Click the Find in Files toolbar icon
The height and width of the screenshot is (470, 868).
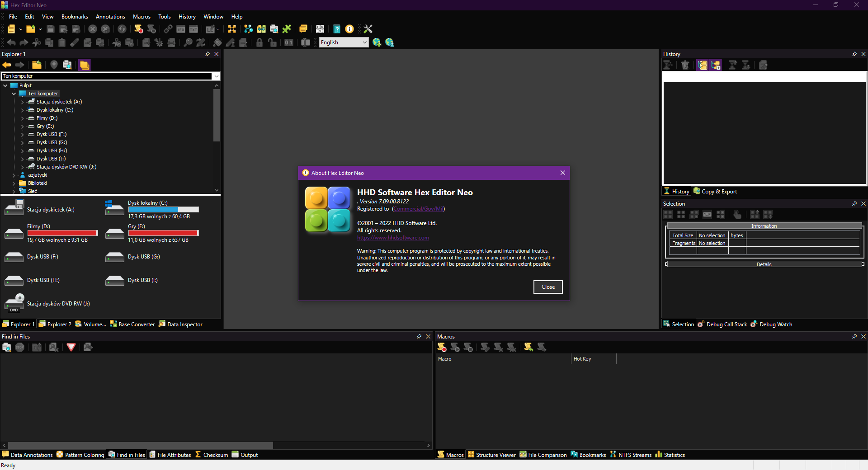coord(274,29)
